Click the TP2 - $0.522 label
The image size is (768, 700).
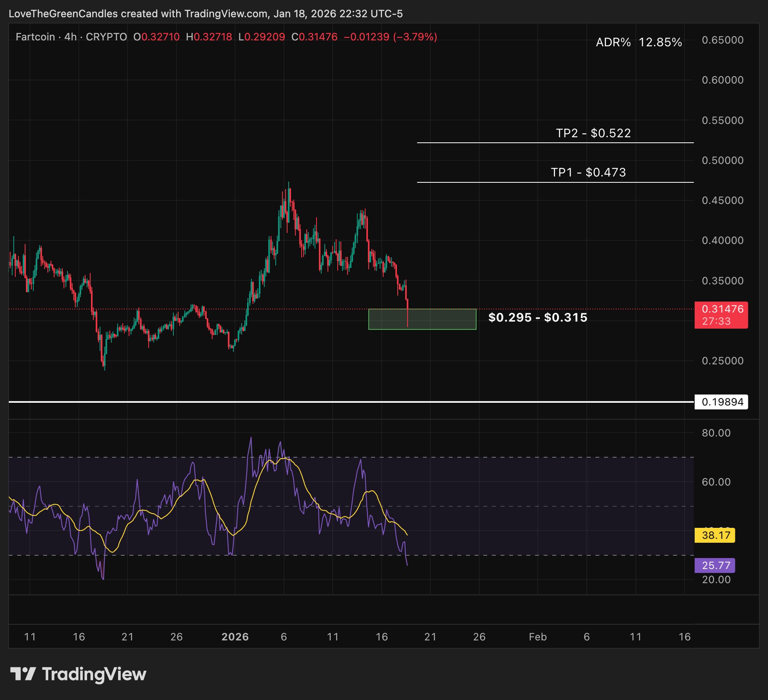pyautogui.click(x=593, y=133)
